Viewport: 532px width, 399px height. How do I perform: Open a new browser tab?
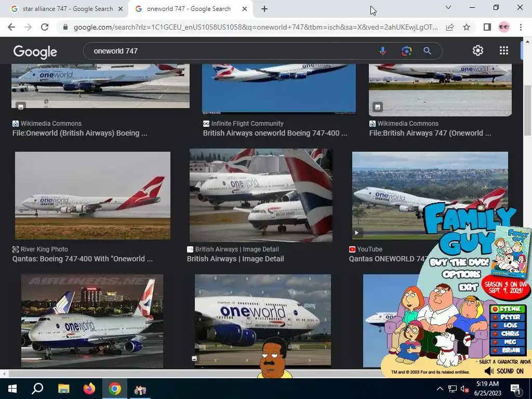[264, 9]
